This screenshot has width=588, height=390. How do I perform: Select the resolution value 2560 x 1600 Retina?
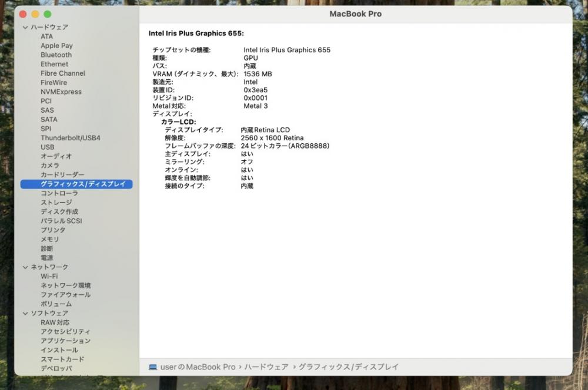click(x=272, y=138)
